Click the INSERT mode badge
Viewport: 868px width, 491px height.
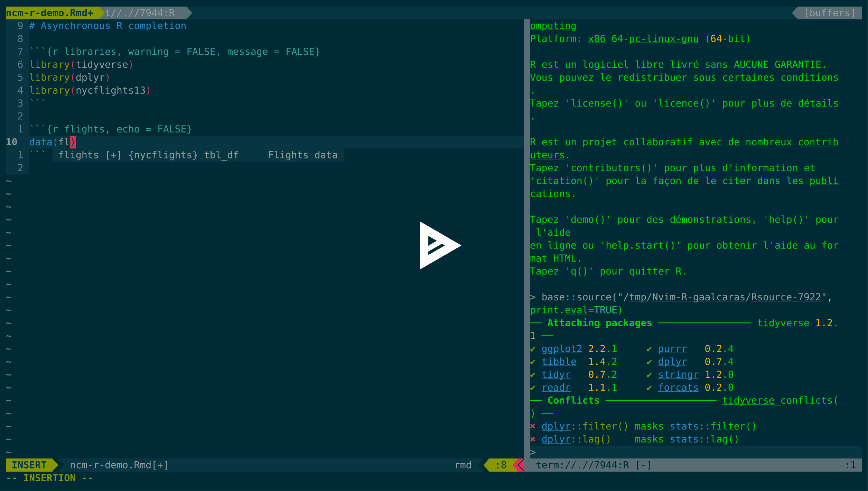[x=28, y=465]
